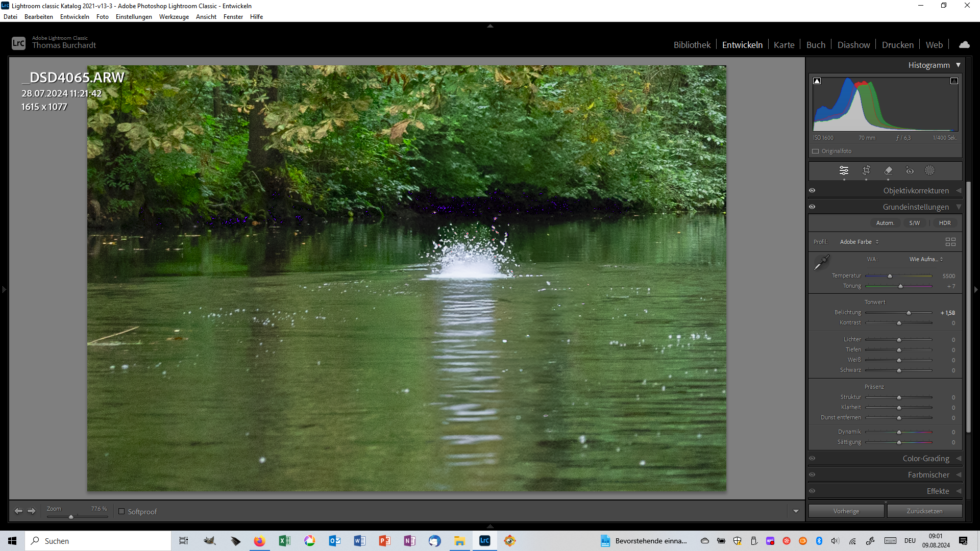Toggle shadow clipping indicator in histogram
This screenshot has width=980, height=551.
pos(817,81)
